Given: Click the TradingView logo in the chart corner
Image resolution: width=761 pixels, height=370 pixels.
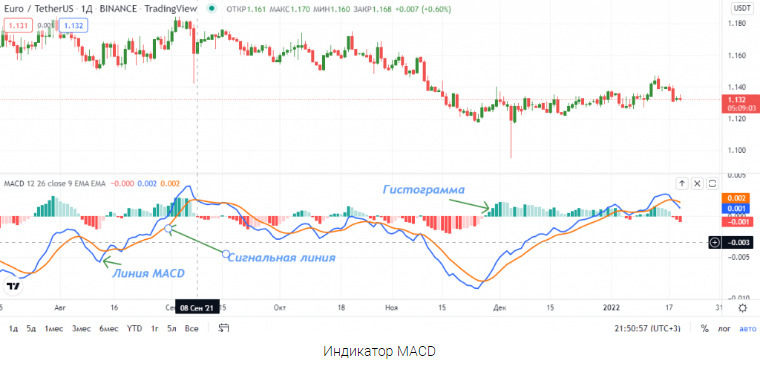Looking at the screenshot, I should (13, 286).
